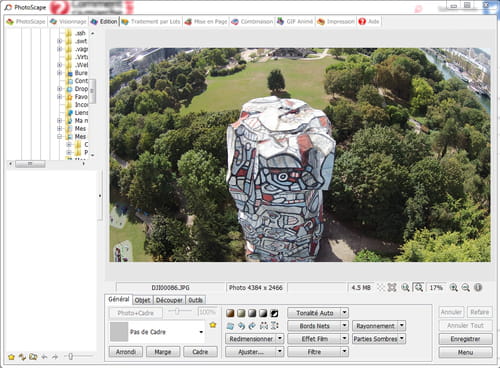
Task: Switch to the Impression tab
Action: (336, 22)
